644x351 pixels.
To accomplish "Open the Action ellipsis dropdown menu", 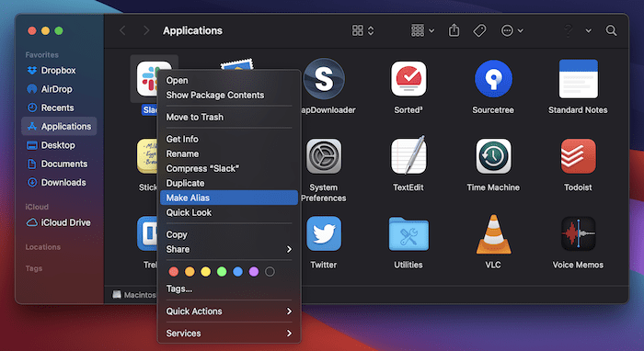I will pos(512,30).
